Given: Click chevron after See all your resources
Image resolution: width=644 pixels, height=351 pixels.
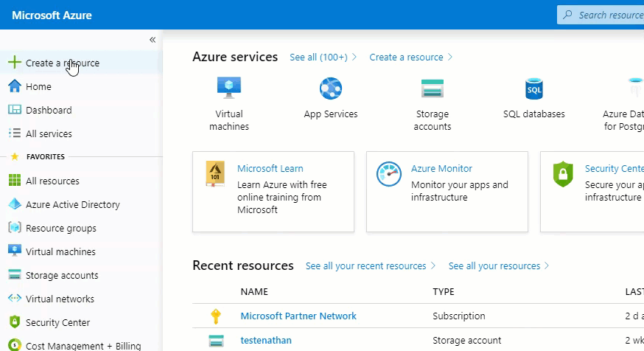Looking at the screenshot, I should point(547,266).
